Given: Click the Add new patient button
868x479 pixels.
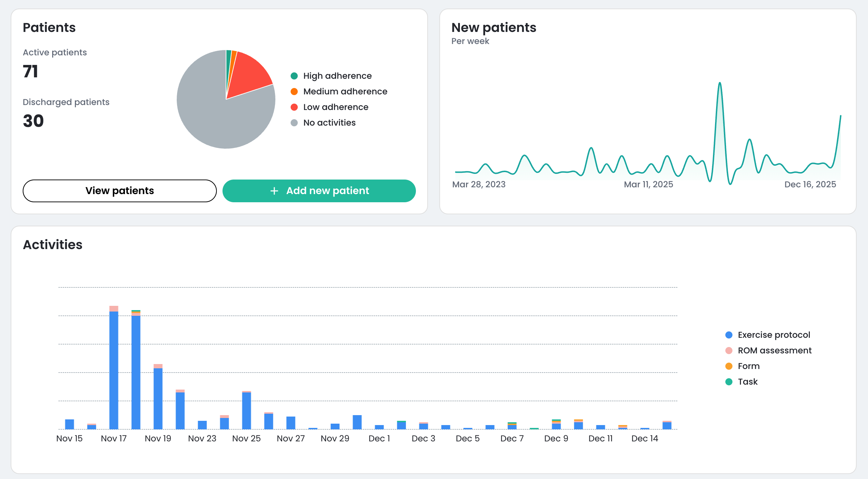Looking at the screenshot, I should (319, 191).
